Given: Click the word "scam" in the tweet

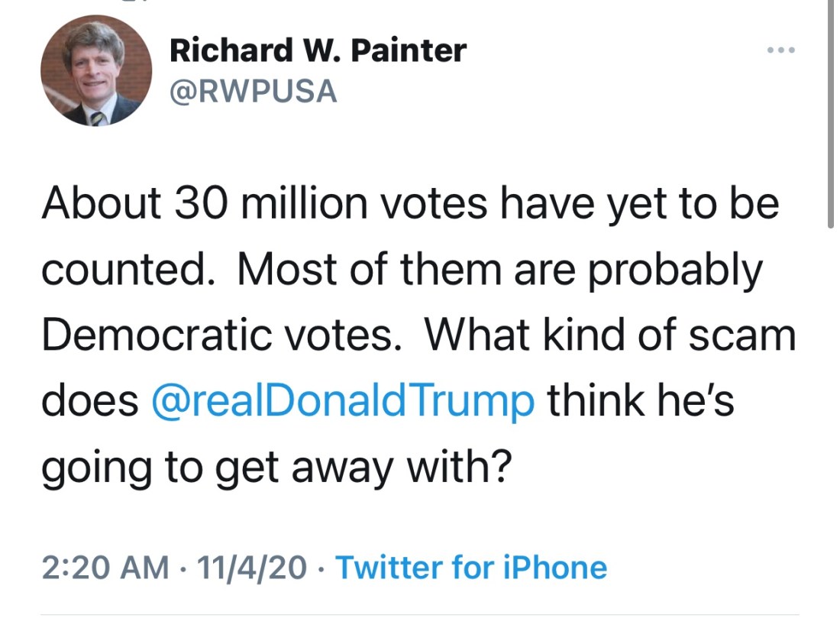Looking at the screenshot, I should pos(741,335).
